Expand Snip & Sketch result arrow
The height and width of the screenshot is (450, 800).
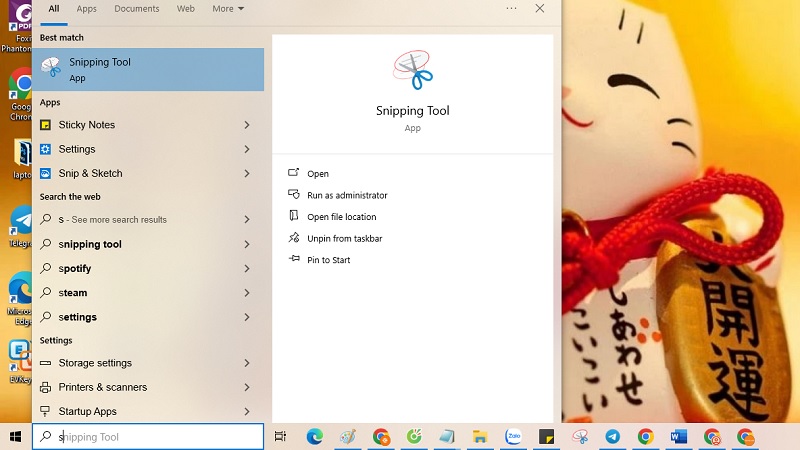pyautogui.click(x=247, y=173)
